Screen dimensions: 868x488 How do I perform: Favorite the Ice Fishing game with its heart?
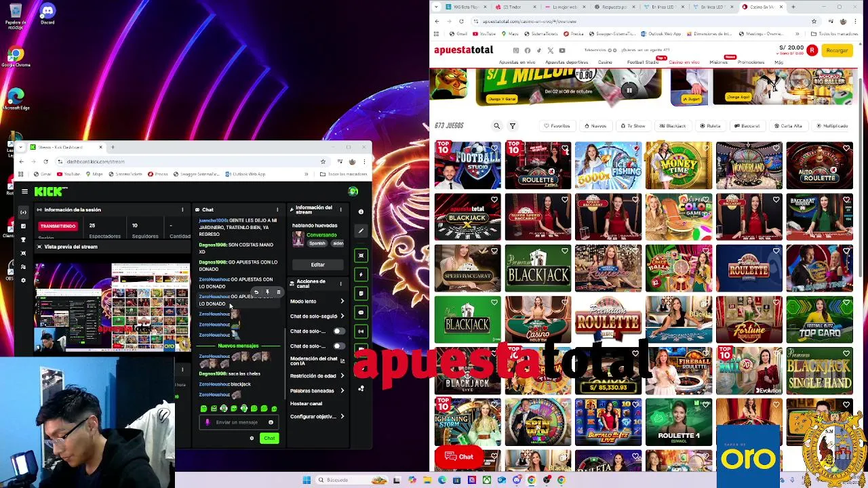click(x=635, y=148)
